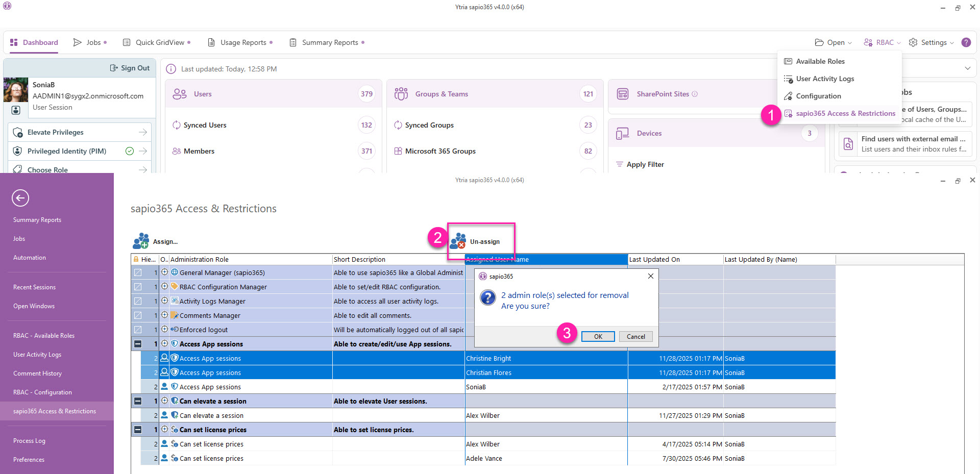The height and width of the screenshot is (474, 980).
Task: Select User Activity Logs from the RBAC menu
Action: 824,79
